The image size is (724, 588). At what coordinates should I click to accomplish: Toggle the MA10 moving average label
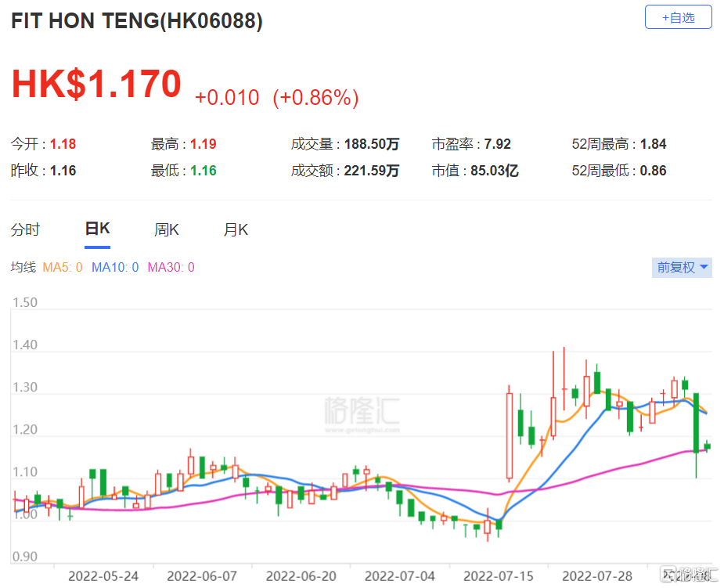115,267
